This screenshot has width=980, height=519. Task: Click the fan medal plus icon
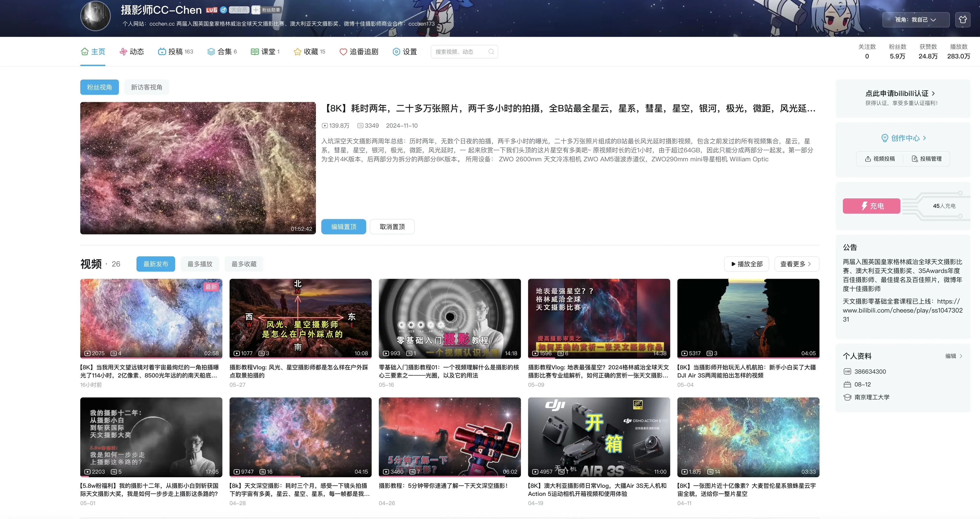(x=256, y=10)
